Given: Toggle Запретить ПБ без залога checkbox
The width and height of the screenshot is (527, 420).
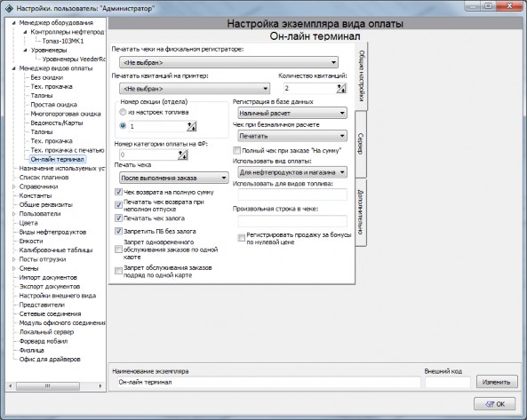Looking at the screenshot, I should (118, 231).
